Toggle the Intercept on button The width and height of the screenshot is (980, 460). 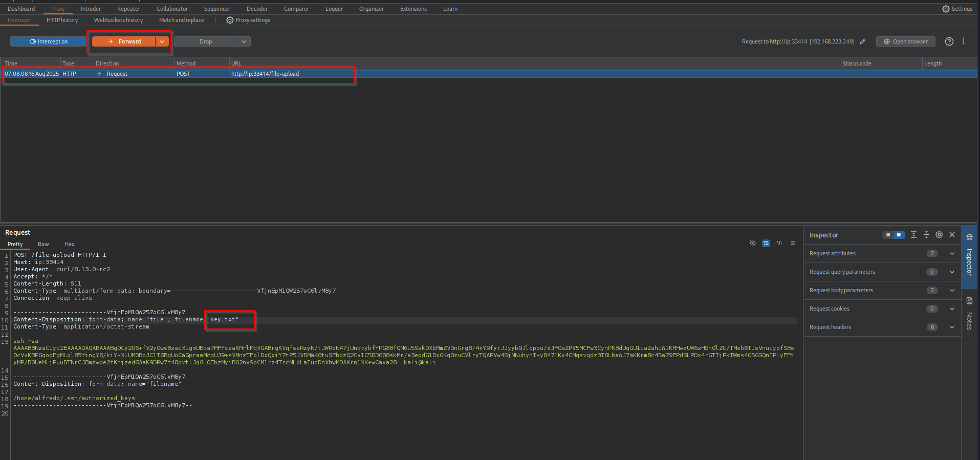click(x=49, y=41)
